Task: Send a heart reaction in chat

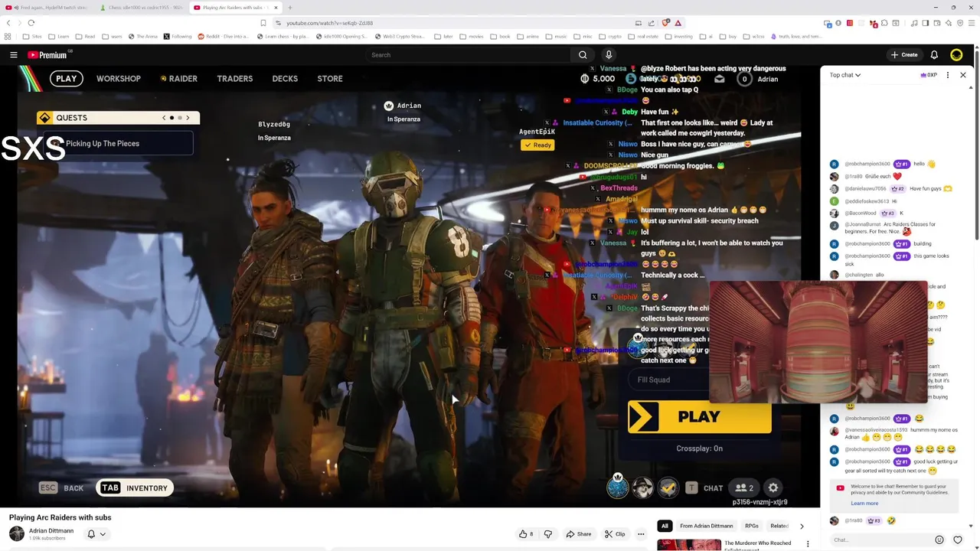Action: (958, 540)
